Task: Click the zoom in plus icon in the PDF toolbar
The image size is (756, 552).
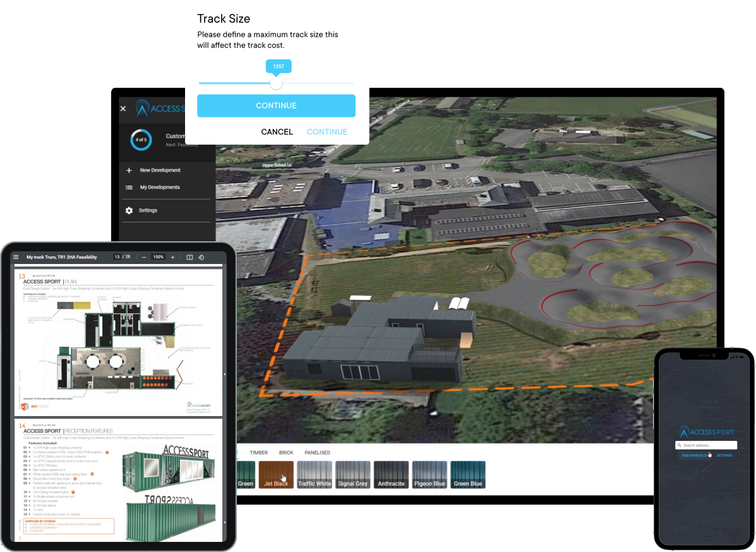Action: click(172, 258)
